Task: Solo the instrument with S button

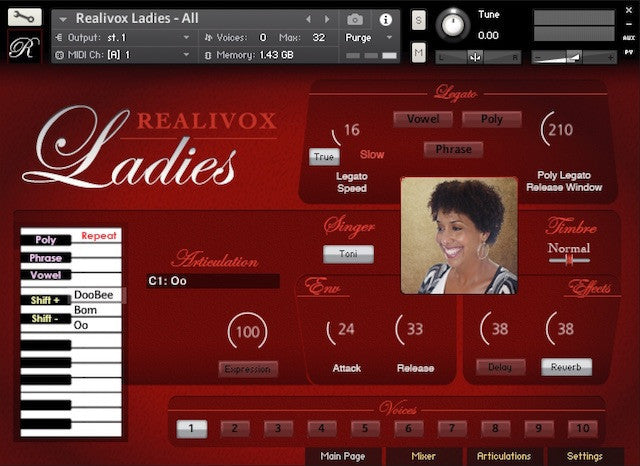Action: tap(418, 21)
